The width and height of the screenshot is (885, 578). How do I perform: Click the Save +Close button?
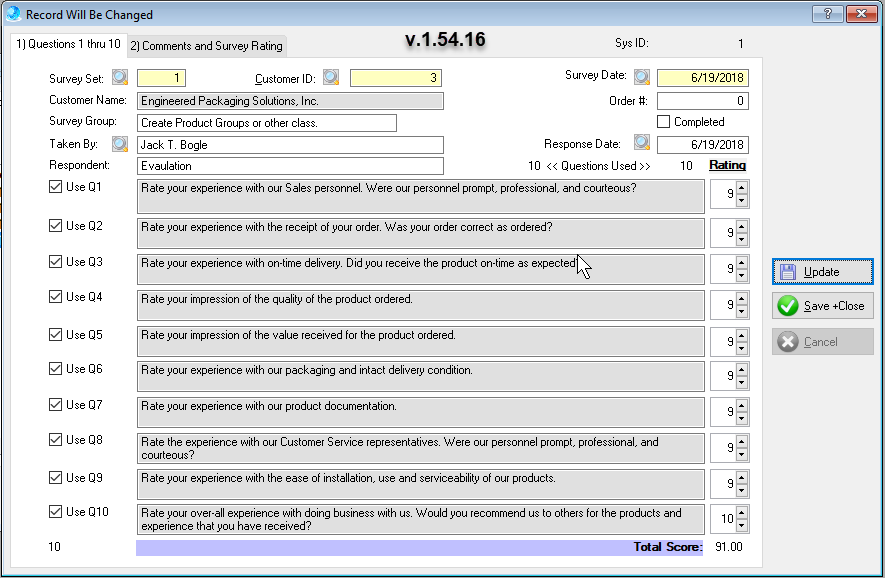(822, 306)
